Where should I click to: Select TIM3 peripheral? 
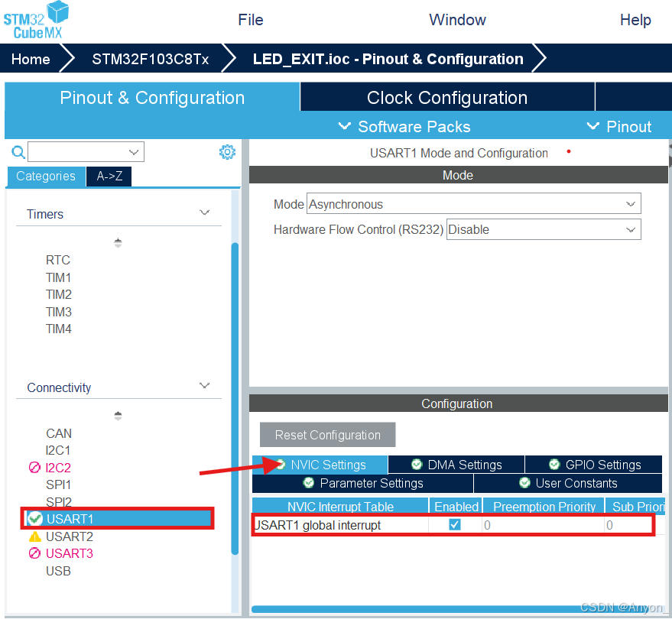pyautogui.click(x=59, y=312)
